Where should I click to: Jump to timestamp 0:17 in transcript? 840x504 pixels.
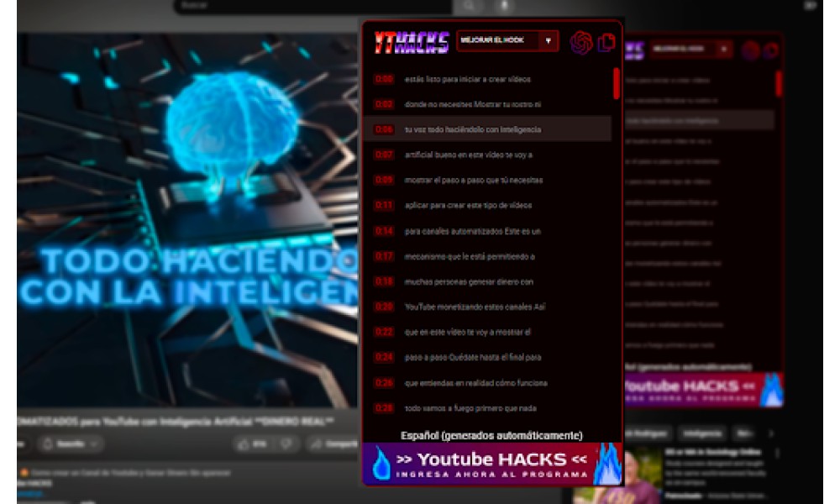coord(384,256)
